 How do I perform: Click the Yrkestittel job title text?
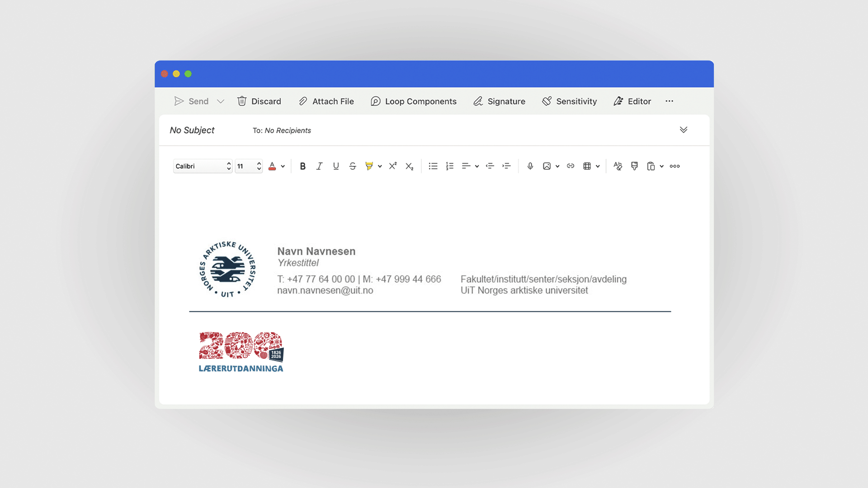(298, 263)
